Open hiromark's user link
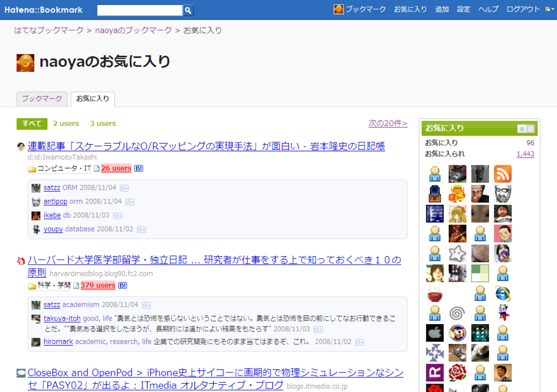This screenshot has height=392, width=557. pyautogui.click(x=58, y=342)
